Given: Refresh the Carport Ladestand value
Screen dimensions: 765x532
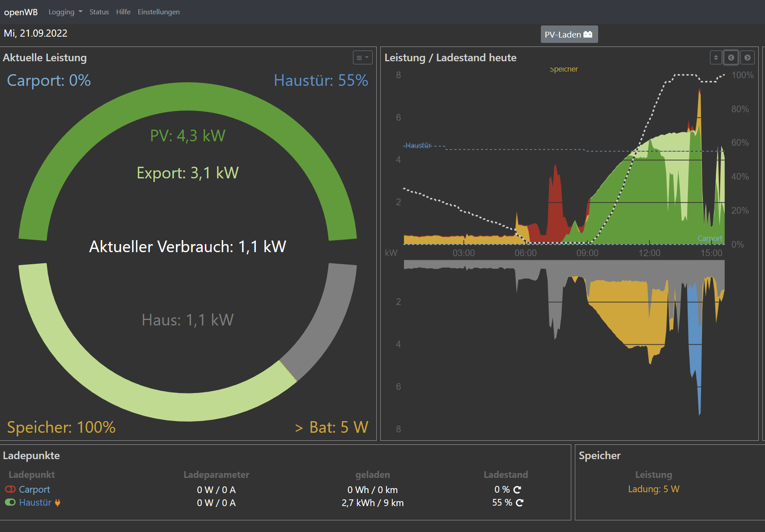Looking at the screenshot, I should pyautogui.click(x=517, y=490).
